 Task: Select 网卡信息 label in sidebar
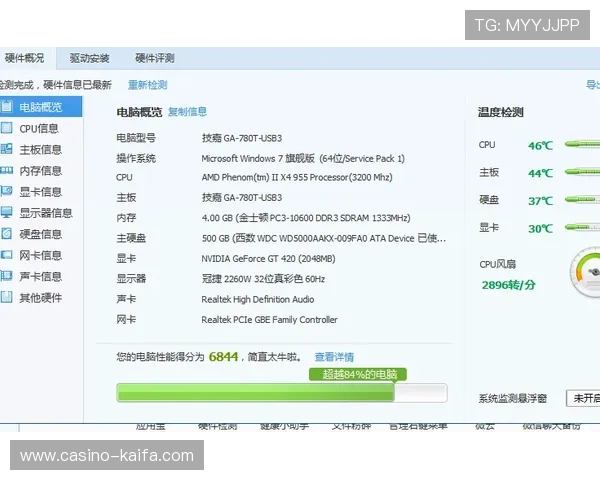point(41,255)
